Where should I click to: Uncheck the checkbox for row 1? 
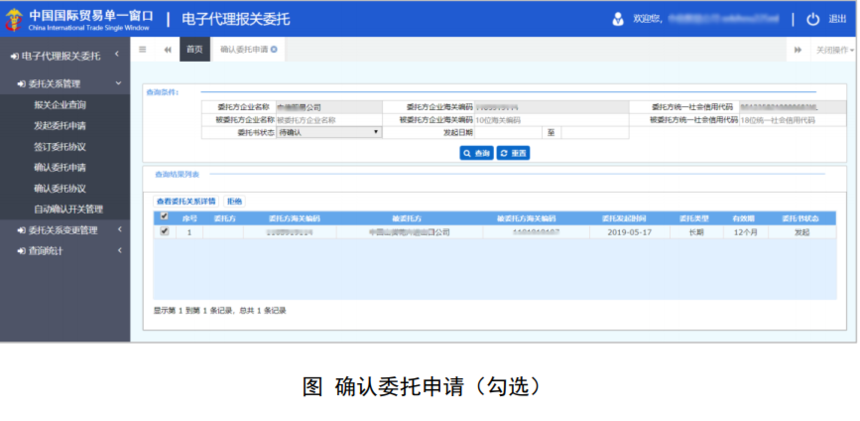point(164,231)
